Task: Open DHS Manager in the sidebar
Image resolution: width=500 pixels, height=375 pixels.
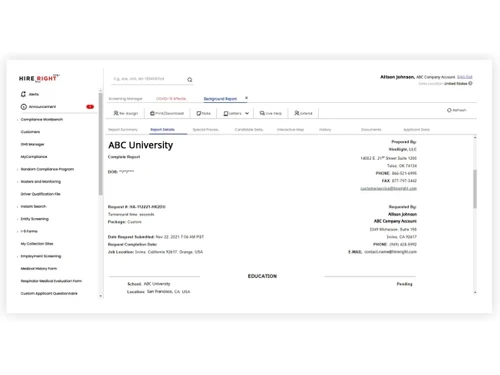Action: [32, 144]
